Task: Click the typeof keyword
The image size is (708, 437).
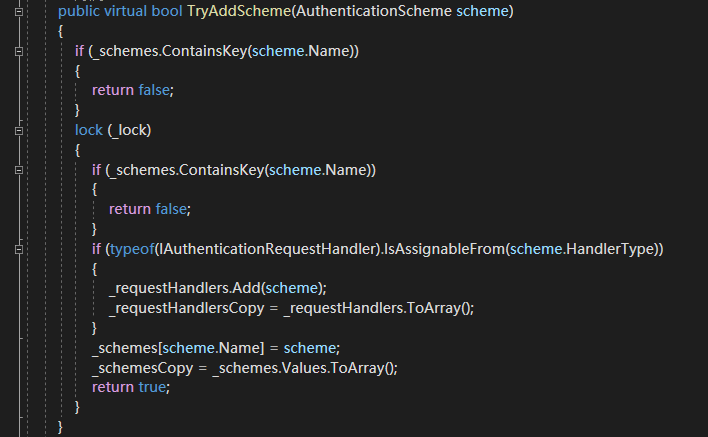Action: (126, 248)
